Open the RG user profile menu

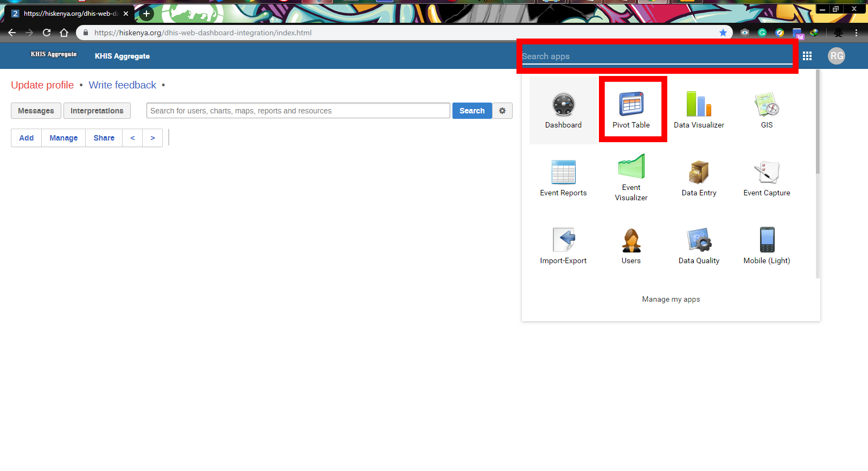point(837,56)
